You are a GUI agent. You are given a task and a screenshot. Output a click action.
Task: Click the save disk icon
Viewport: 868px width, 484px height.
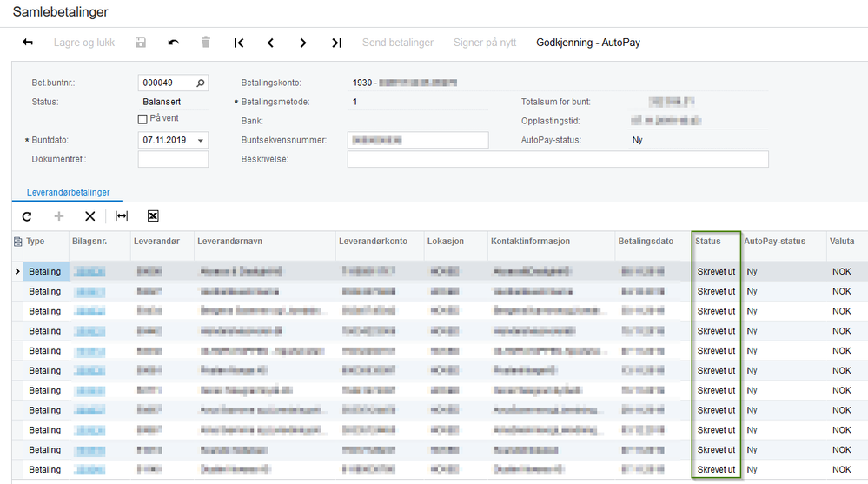[x=141, y=43]
